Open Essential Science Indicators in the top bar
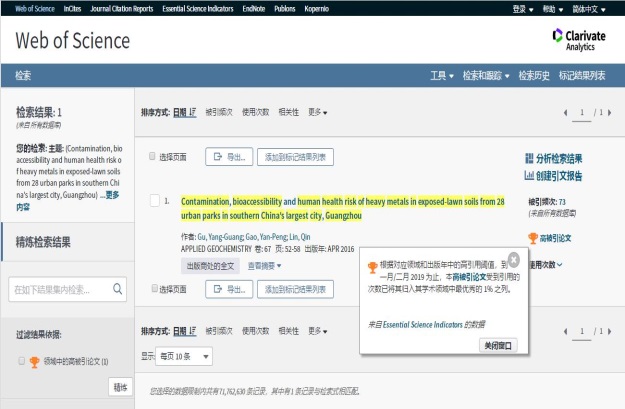 click(198, 9)
